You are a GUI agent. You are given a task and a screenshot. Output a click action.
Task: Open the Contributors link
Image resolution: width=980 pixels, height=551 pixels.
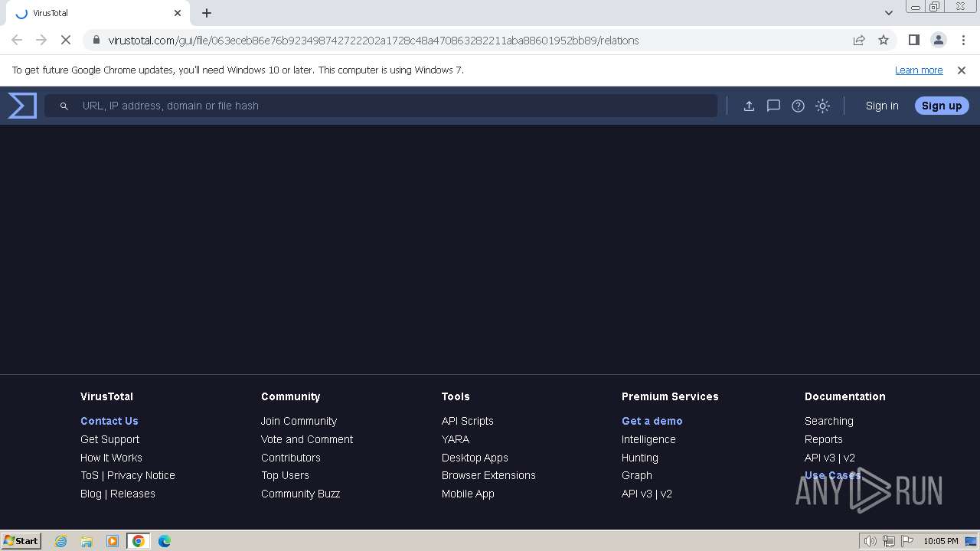[291, 458]
